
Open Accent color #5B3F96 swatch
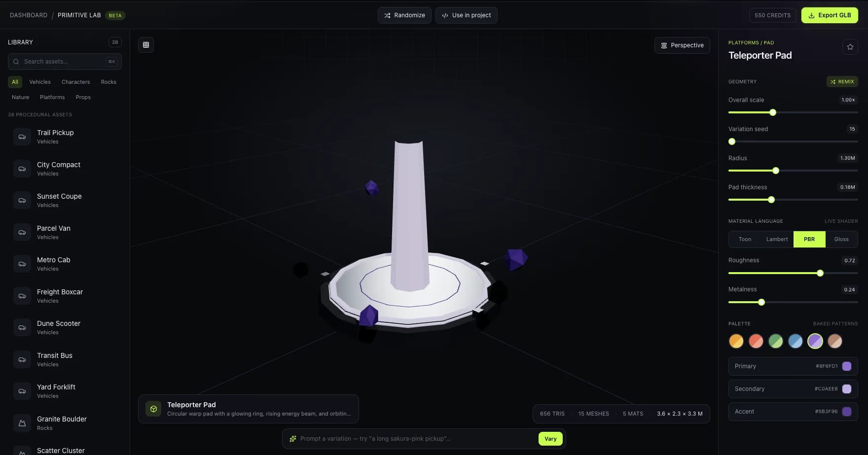847,412
